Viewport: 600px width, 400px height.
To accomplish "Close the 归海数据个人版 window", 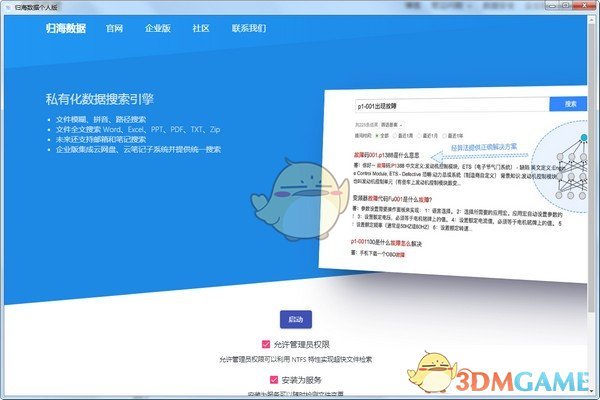I will point(584,5).
